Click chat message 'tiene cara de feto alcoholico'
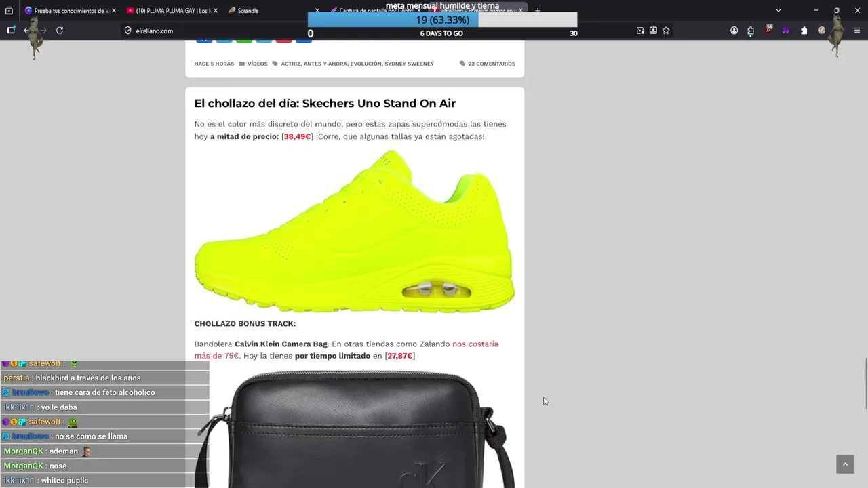The height and width of the screenshot is (488, 868). pos(105,392)
